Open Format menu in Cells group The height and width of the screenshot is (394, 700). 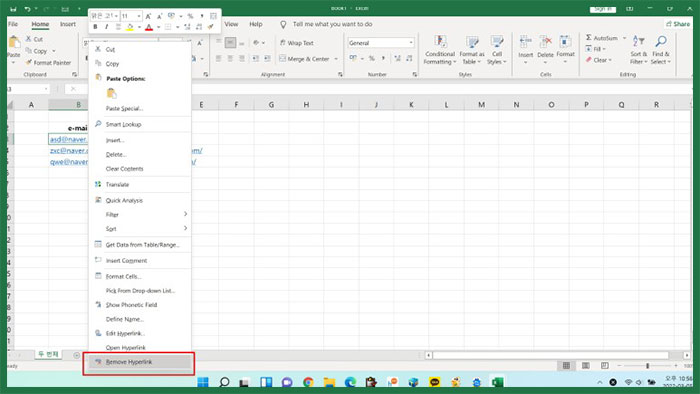coord(565,50)
